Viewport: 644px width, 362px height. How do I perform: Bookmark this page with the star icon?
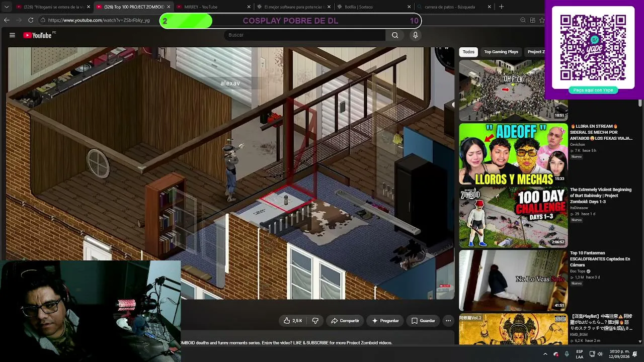542,20
